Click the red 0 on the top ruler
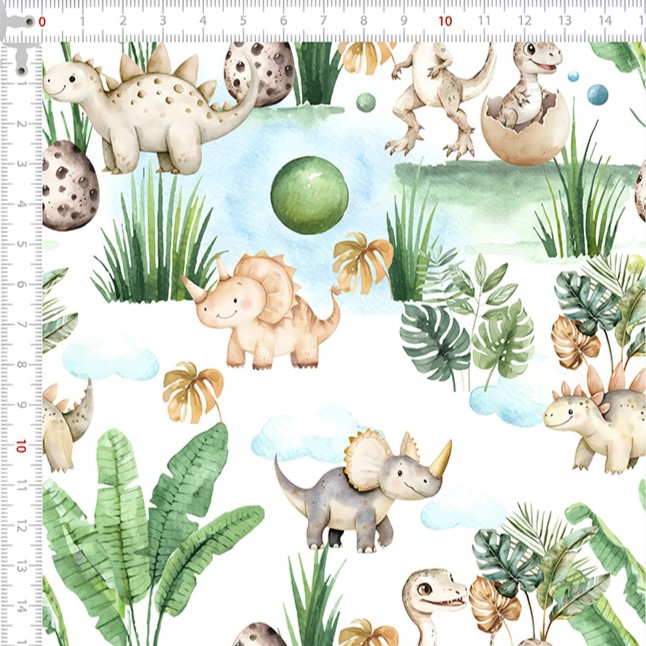The height and width of the screenshot is (646, 646). [x=41, y=20]
